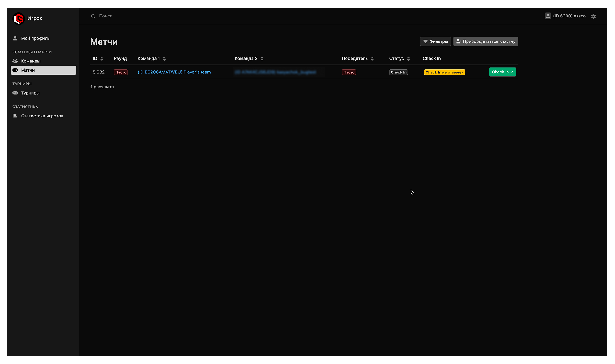Sort by Статус column
The height and width of the screenshot is (364, 615).
click(x=408, y=59)
